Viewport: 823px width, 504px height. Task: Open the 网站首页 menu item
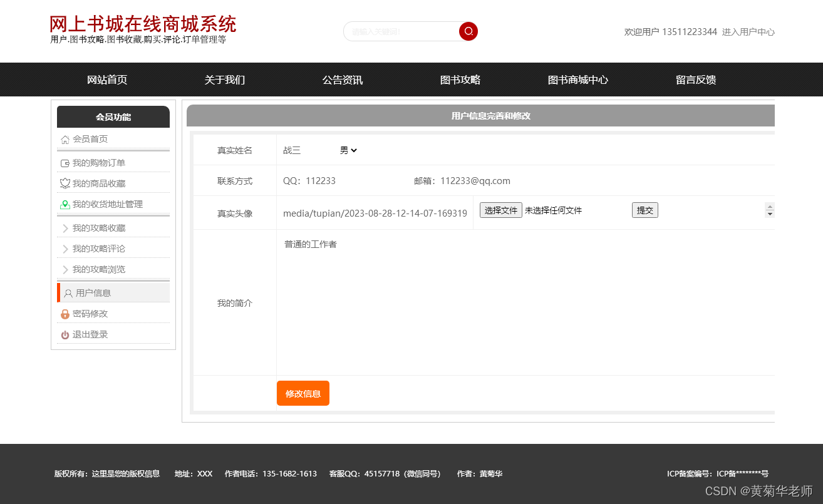tap(106, 80)
